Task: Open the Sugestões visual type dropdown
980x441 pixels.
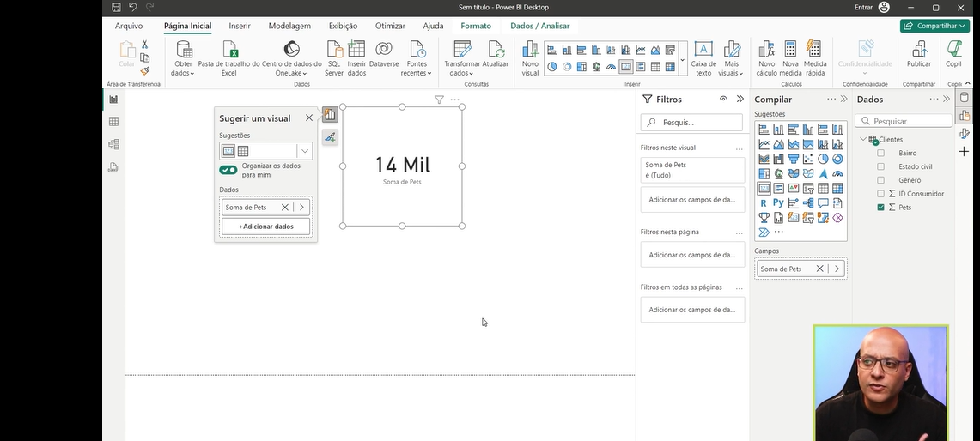Action: 304,151
